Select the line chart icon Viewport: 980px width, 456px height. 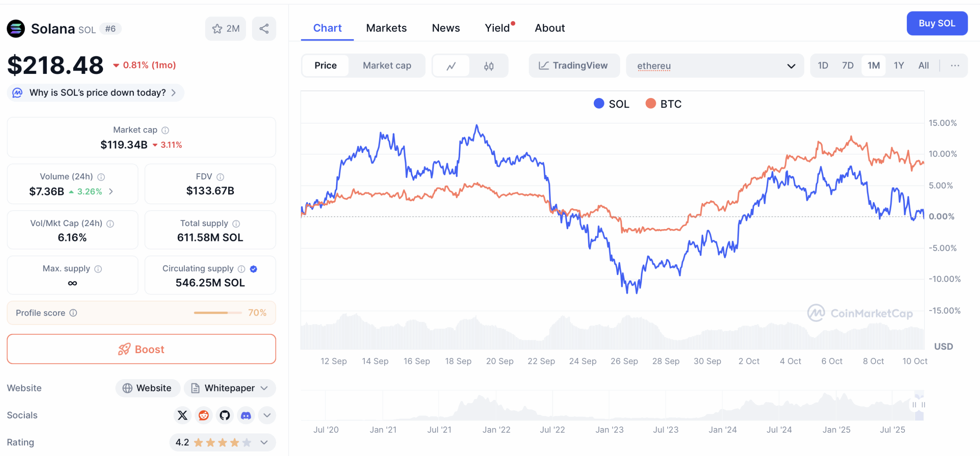click(451, 66)
